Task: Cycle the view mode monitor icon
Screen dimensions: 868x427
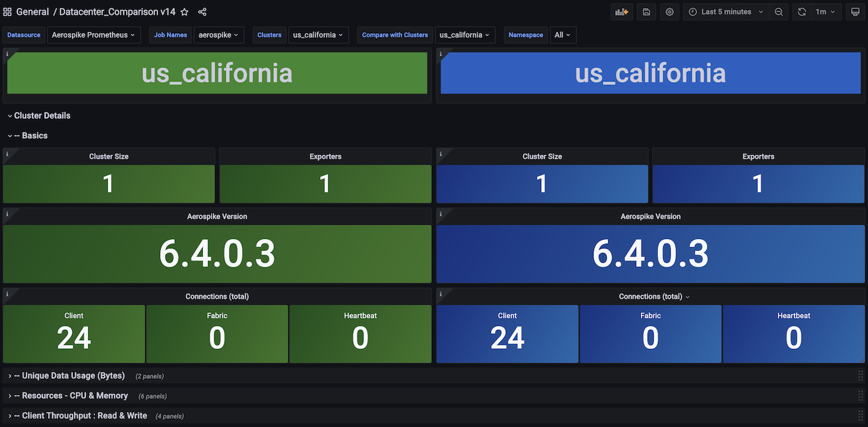Action: point(855,12)
